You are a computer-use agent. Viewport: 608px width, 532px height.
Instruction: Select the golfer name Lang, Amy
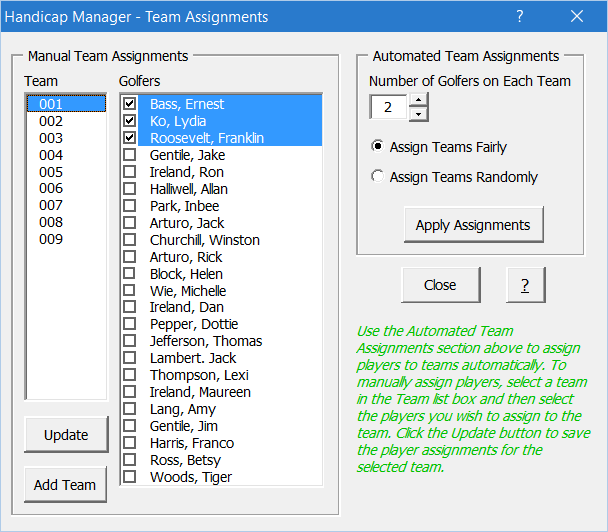183,409
